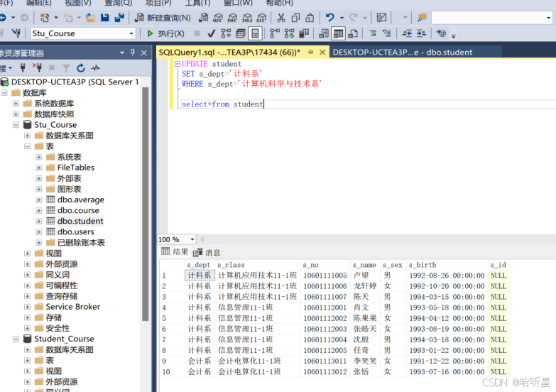Viewport: 556px width, 392px height.
Task: Click the Disconnect icon in Object Explorer
Action: point(37,67)
